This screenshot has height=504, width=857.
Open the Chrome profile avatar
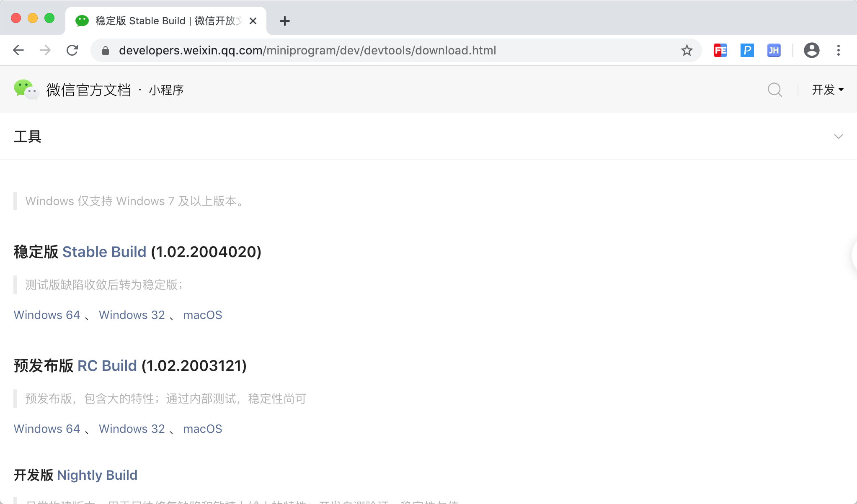(x=811, y=51)
